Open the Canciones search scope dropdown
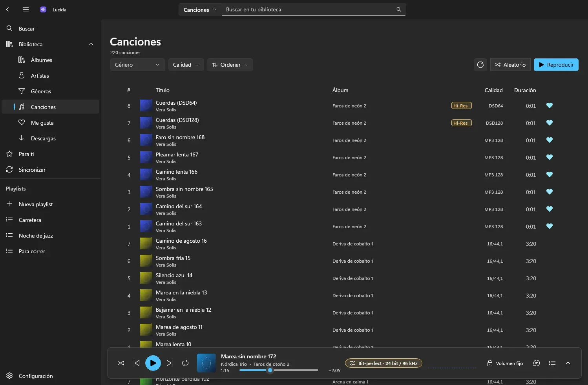This screenshot has width=588, height=385. pyautogui.click(x=200, y=9)
